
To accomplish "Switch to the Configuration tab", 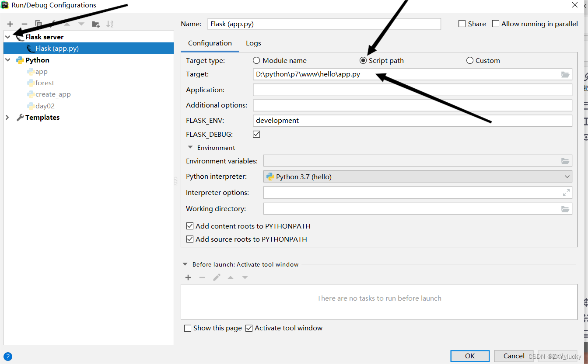I will [x=210, y=43].
